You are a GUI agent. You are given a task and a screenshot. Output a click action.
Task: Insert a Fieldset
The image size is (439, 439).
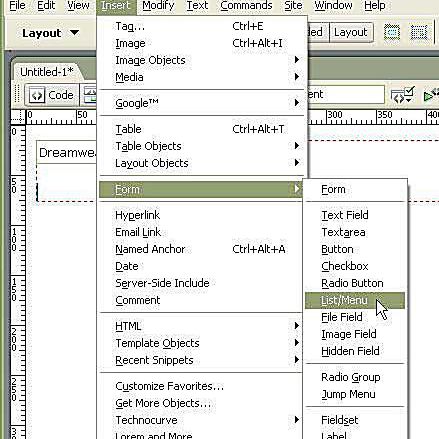355,420
